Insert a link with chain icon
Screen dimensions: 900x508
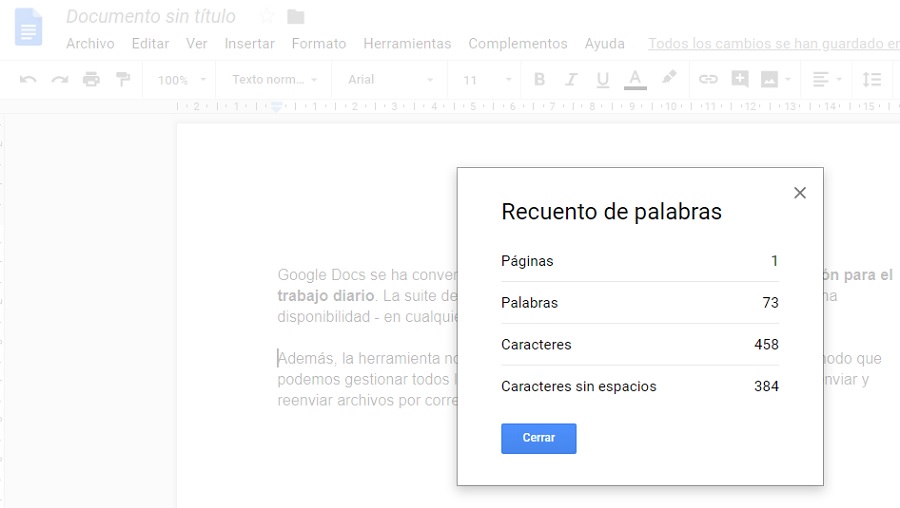tap(708, 80)
